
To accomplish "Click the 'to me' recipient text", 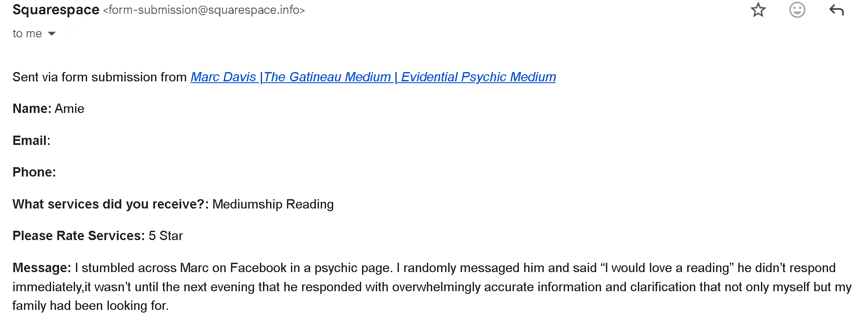I will coord(27,34).
